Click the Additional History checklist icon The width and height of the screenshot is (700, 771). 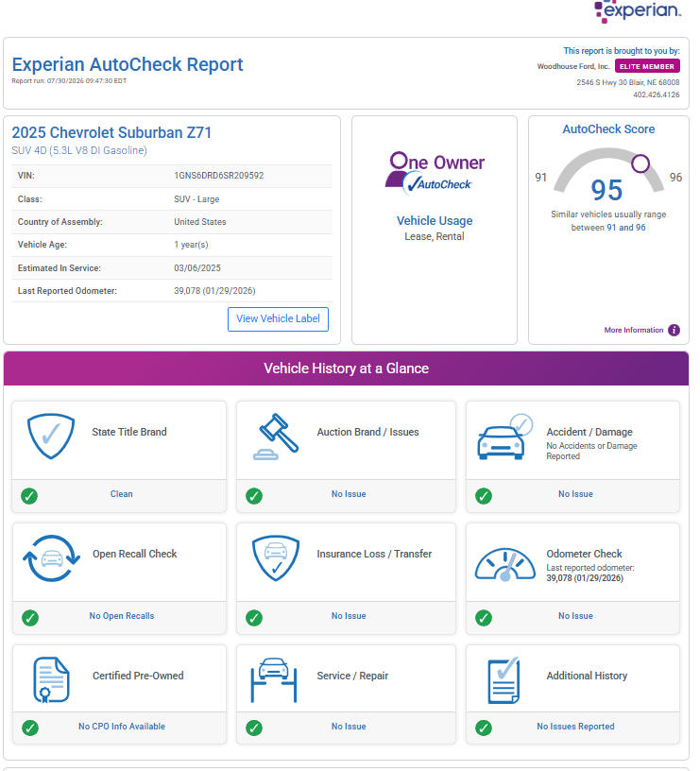click(x=504, y=680)
